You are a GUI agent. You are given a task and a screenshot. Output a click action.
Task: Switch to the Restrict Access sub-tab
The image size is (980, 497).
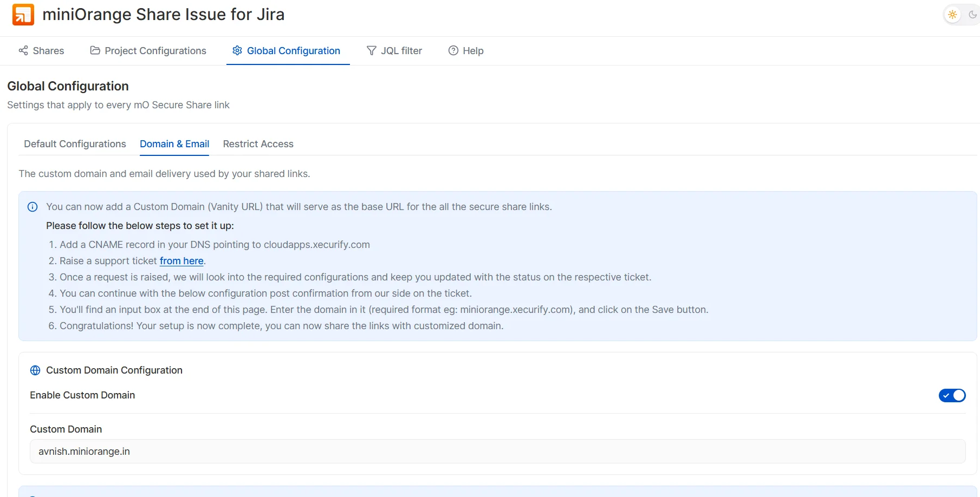click(x=258, y=144)
